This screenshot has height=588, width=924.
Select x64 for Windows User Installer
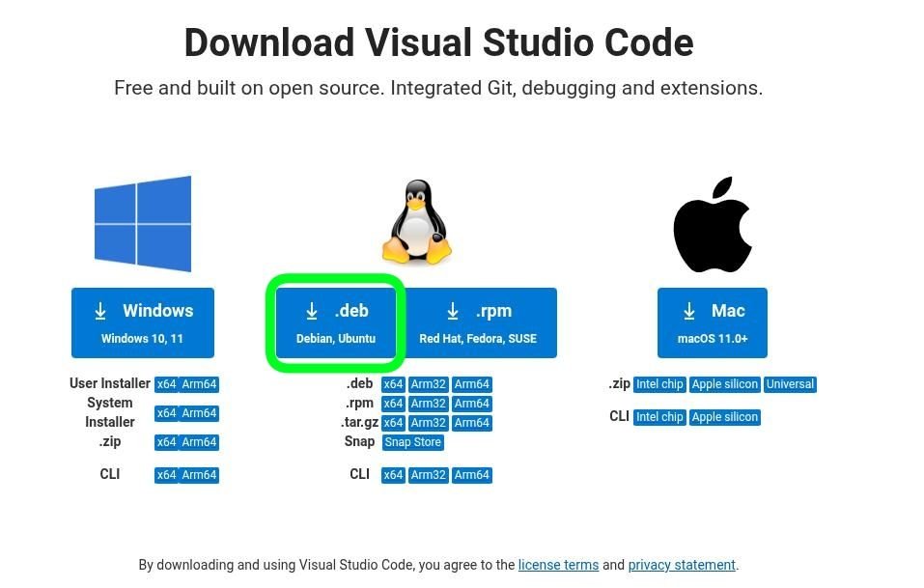(166, 384)
